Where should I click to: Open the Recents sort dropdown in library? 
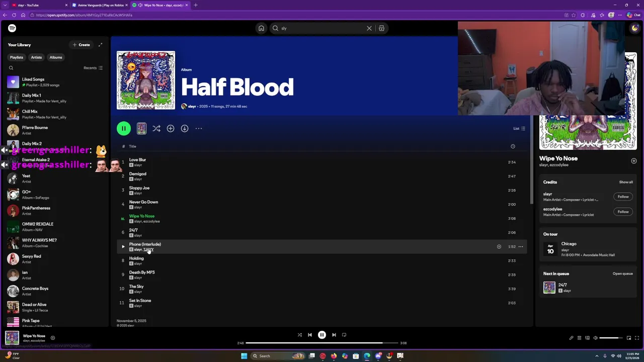click(93, 68)
